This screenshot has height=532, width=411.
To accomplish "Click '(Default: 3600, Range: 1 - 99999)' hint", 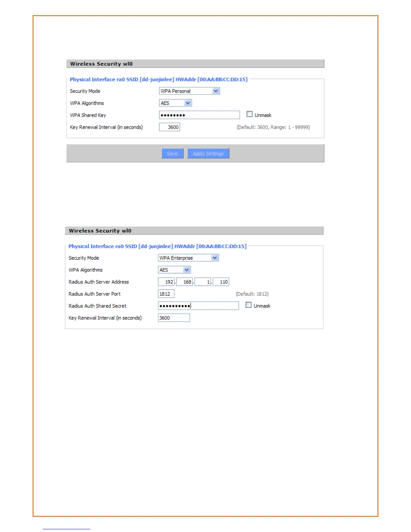I will (273, 127).
